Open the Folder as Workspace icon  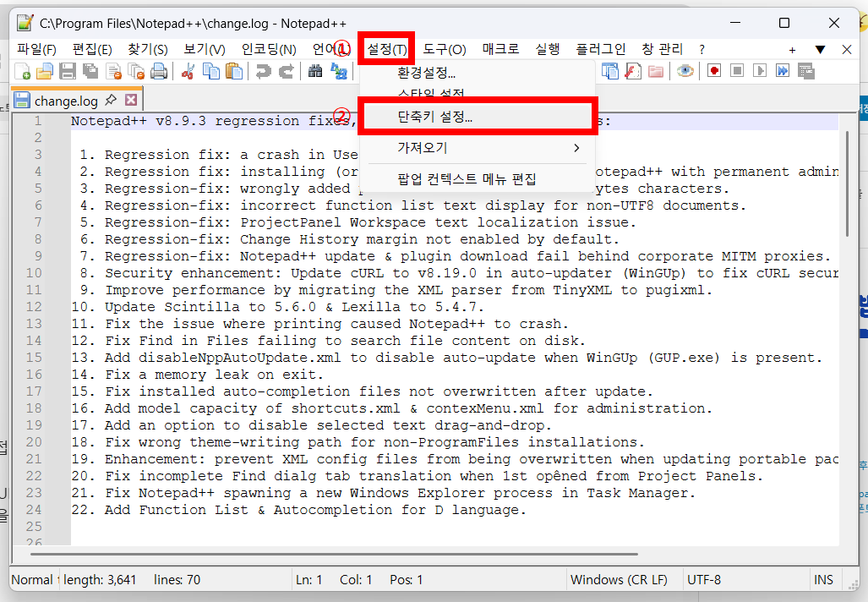656,71
